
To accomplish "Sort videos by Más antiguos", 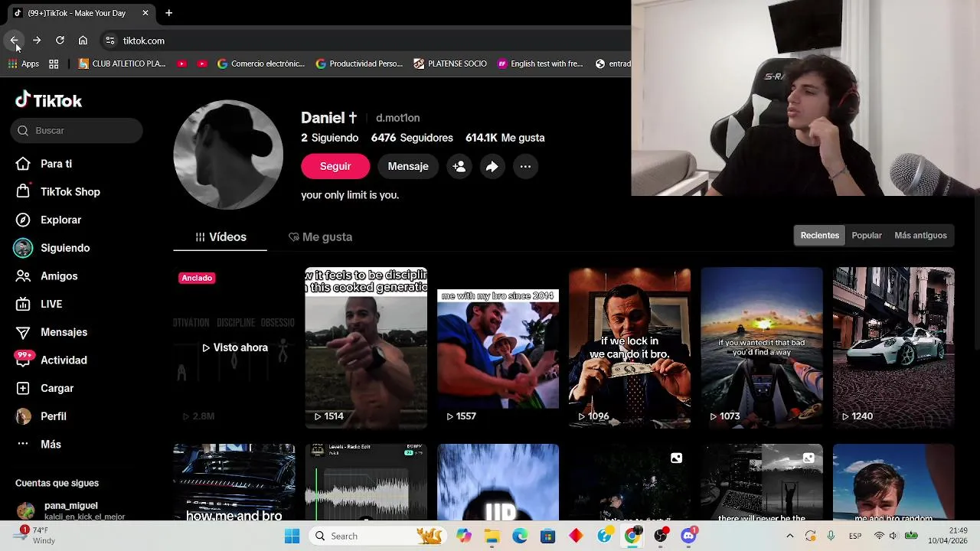I will click(x=920, y=236).
